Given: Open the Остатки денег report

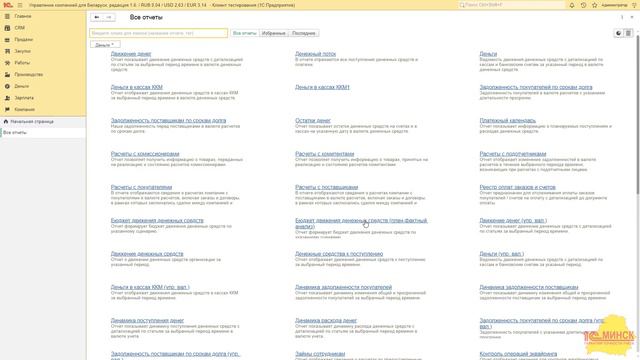Looking at the screenshot, I should click(x=313, y=121).
